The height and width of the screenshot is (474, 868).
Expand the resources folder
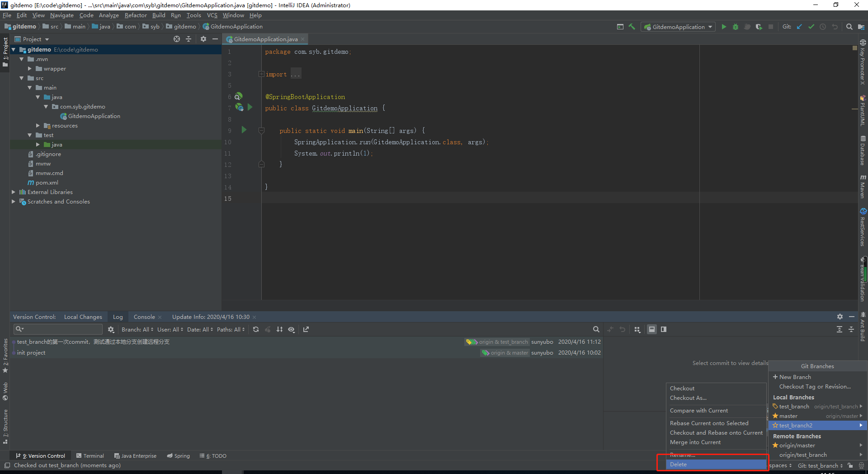(38, 126)
